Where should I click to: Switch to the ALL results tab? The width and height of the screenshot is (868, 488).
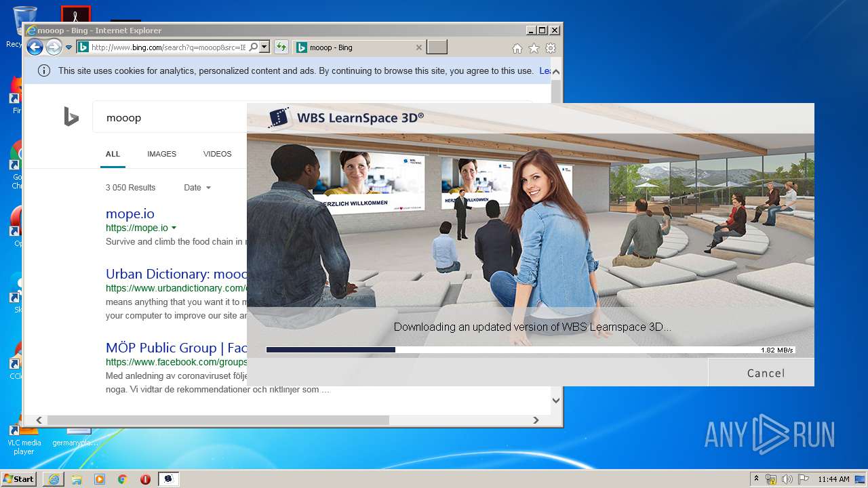coord(113,154)
